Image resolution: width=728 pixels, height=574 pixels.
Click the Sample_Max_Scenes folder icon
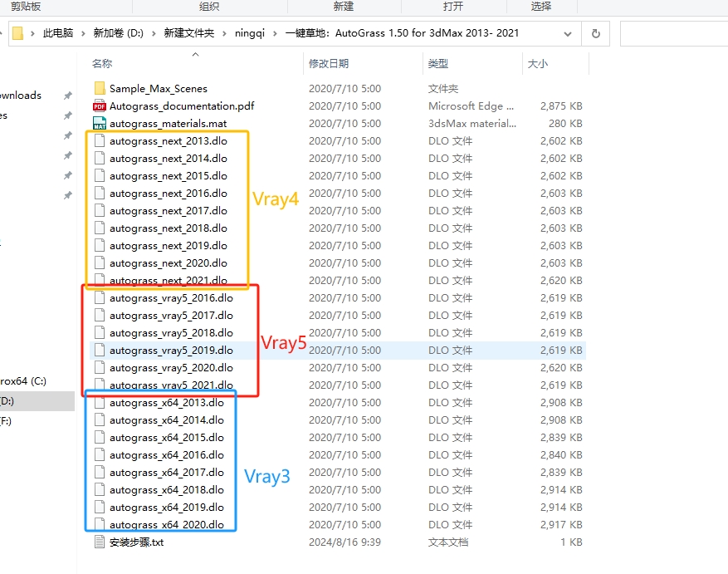[100, 88]
